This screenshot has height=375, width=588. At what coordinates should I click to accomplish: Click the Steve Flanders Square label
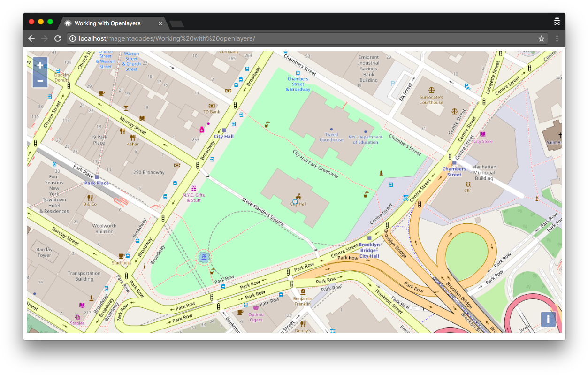pyautogui.click(x=263, y=212)
